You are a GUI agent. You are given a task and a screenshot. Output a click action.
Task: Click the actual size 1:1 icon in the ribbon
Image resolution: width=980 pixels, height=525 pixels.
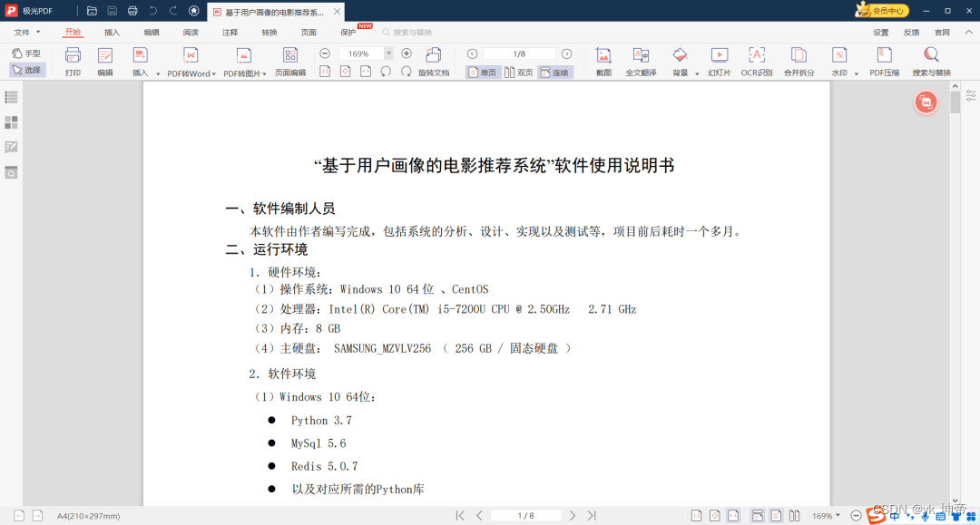(x=325, y=72)
